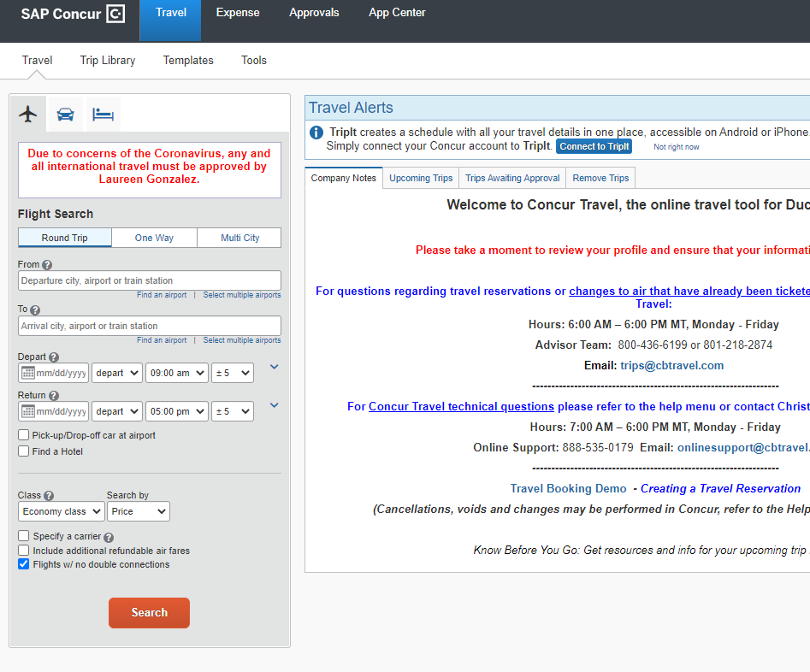
Task: Open the App Center menu
Action: [397, 12]
